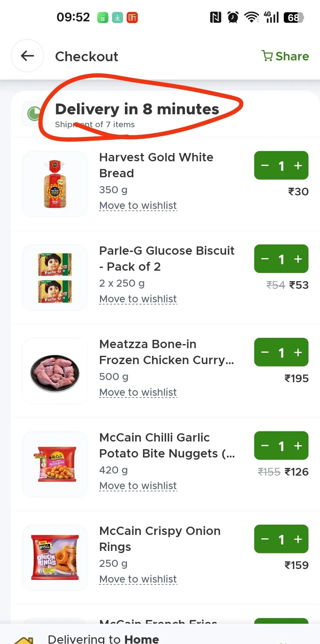Open the Harvest Gold White Bread thumbnail

[x=55, y=184]
